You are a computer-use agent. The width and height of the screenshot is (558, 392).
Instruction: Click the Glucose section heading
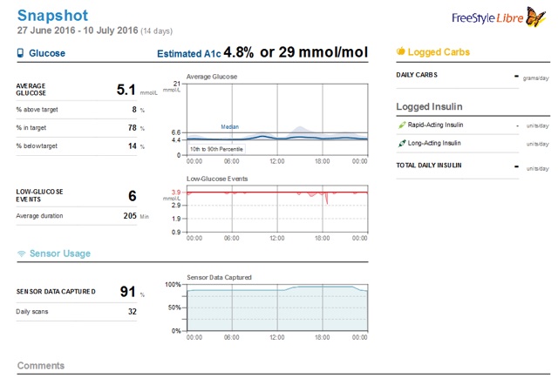coord(47,53)
